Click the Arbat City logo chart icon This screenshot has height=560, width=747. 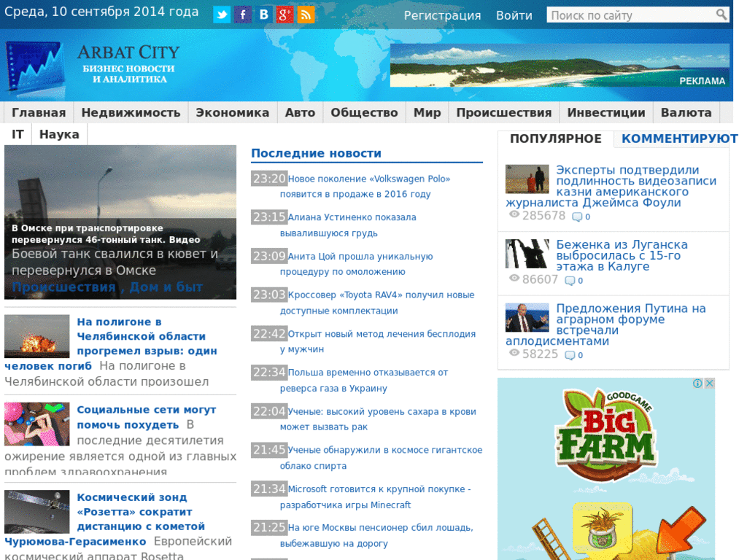(36, 68)
